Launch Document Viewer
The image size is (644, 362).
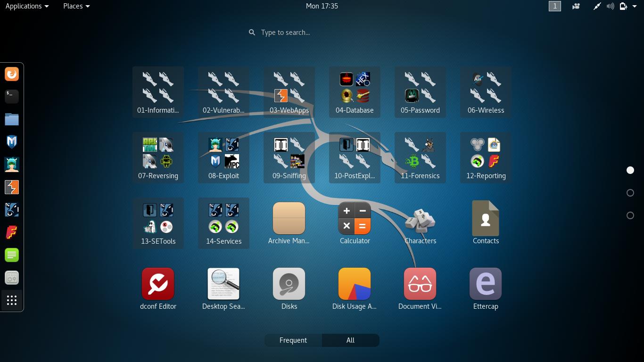click(x=420, y=288)
